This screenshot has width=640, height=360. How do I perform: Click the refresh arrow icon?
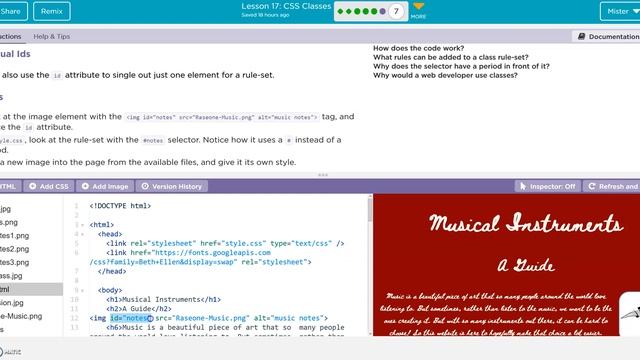click(x=591, y=186)
